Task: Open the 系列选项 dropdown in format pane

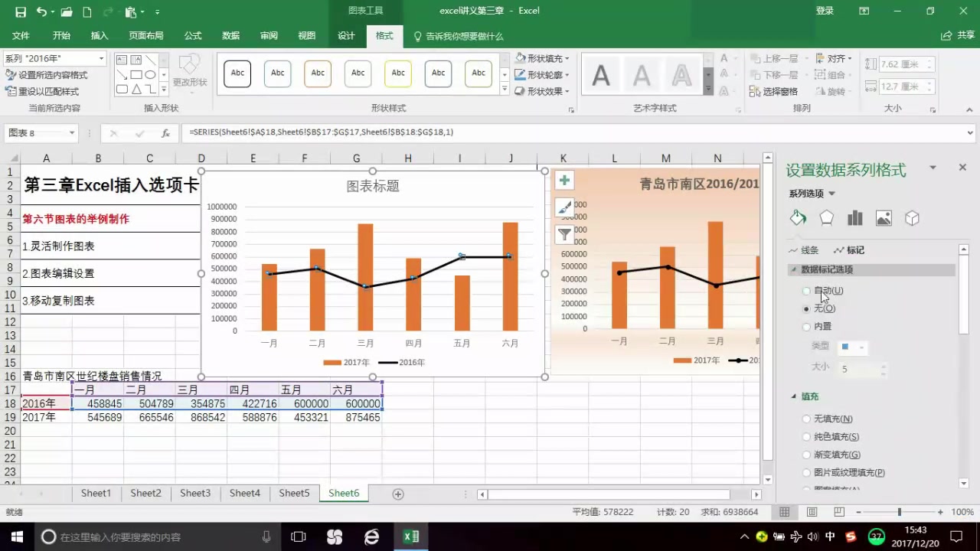Action: pyautogui.click(x=812, y=194)
